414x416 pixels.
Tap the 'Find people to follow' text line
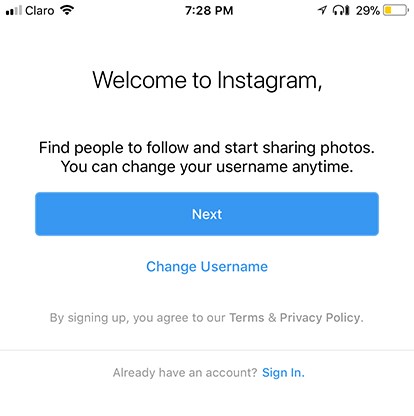click(x=207, y=148)
